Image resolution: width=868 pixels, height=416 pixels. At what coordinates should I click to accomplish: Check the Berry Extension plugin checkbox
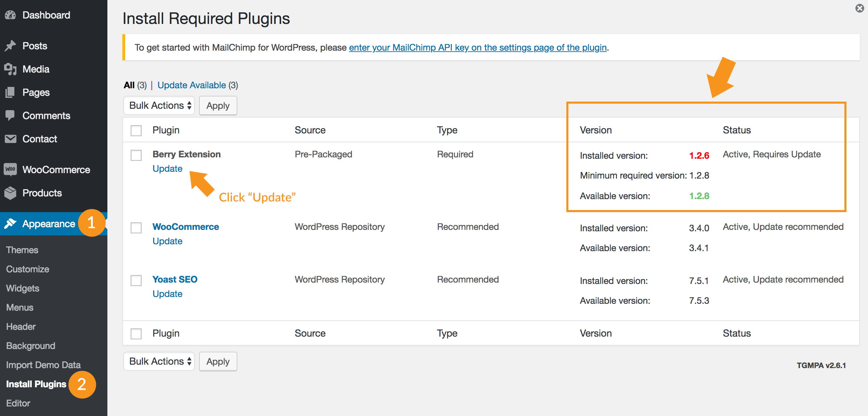(x=136, y=155)
